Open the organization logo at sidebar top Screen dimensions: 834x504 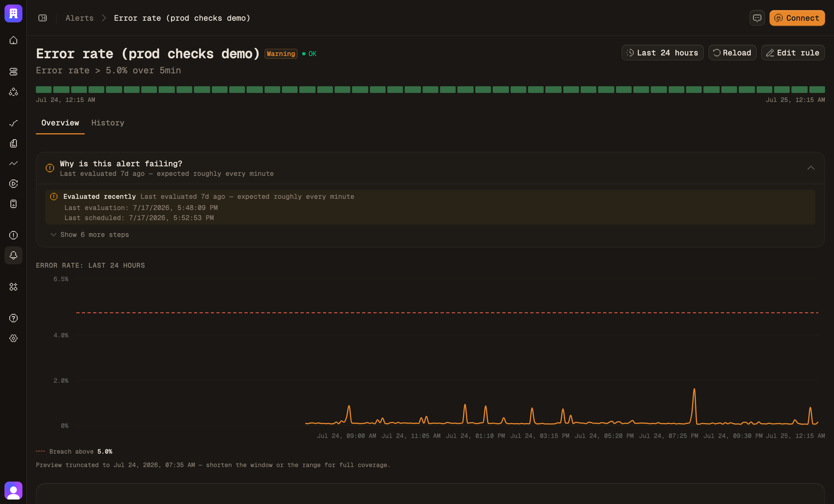click(13, 13)
